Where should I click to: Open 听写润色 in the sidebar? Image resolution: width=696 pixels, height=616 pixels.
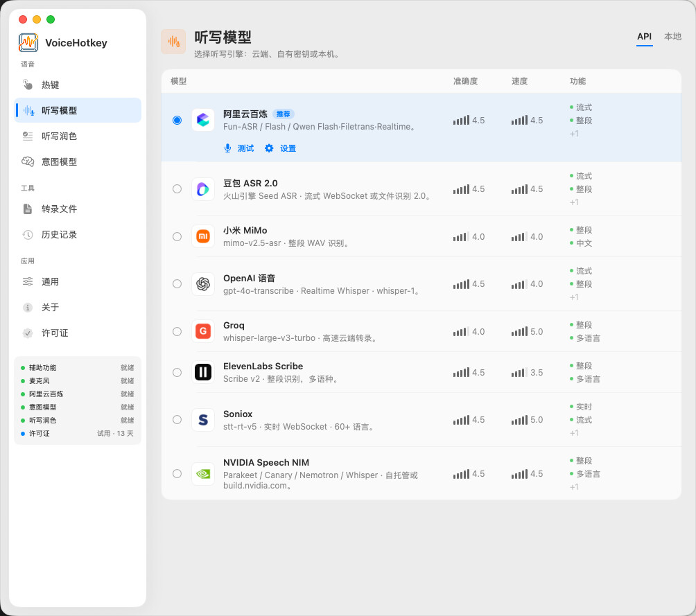78,137
